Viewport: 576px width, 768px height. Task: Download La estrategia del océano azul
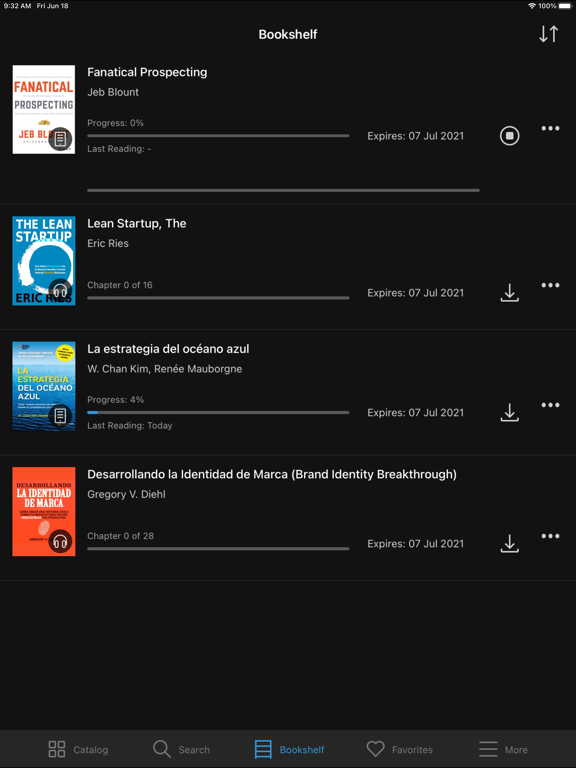pos(509,412)
